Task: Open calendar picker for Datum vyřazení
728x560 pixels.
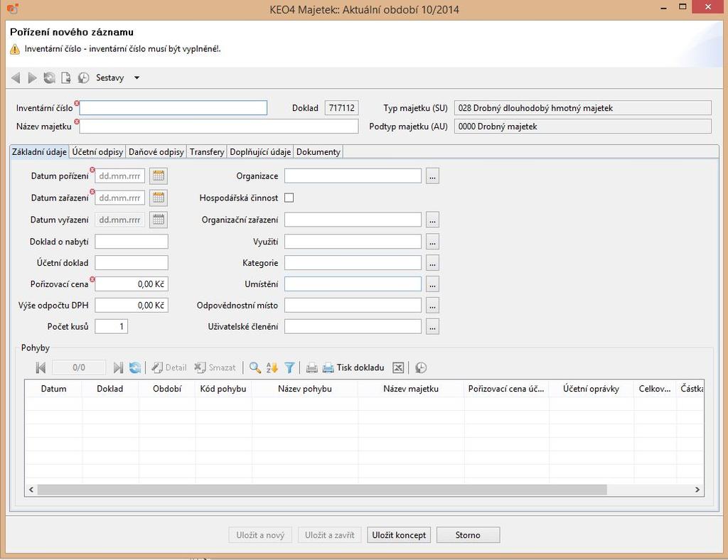Action: click(159, 220)
